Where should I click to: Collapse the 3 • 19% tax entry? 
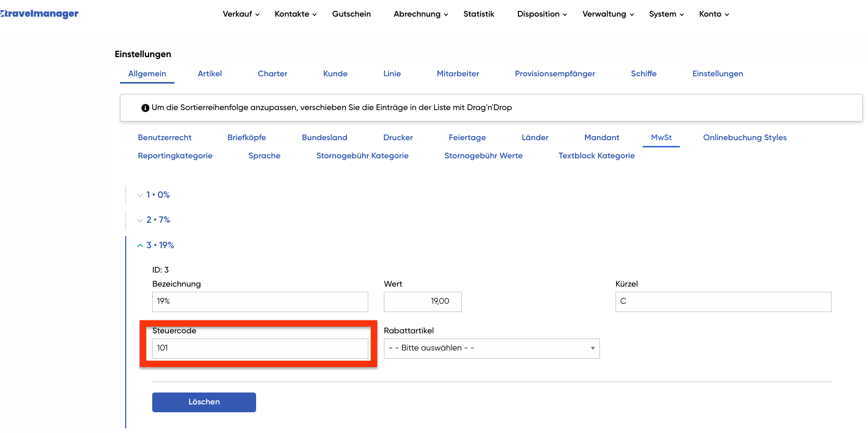click(x=155, y=245)
